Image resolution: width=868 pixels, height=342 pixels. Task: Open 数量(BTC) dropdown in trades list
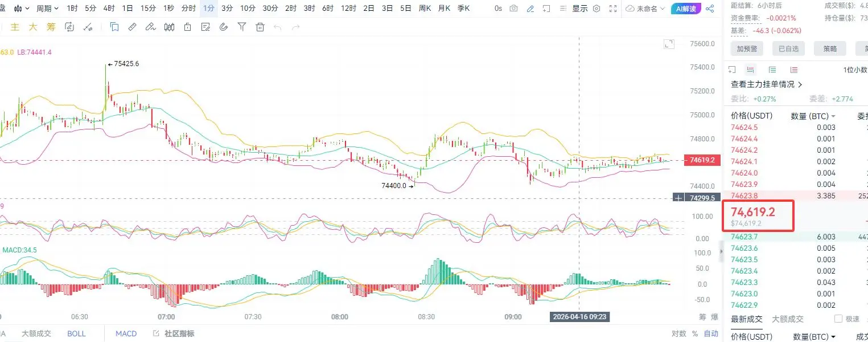(814, 337)
